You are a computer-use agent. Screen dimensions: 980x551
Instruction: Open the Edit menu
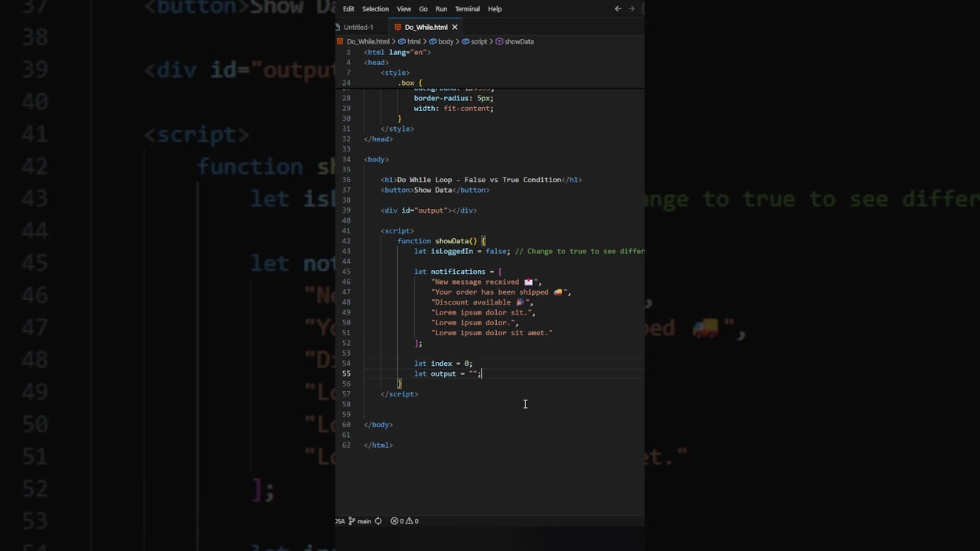[x=348, y=9]
